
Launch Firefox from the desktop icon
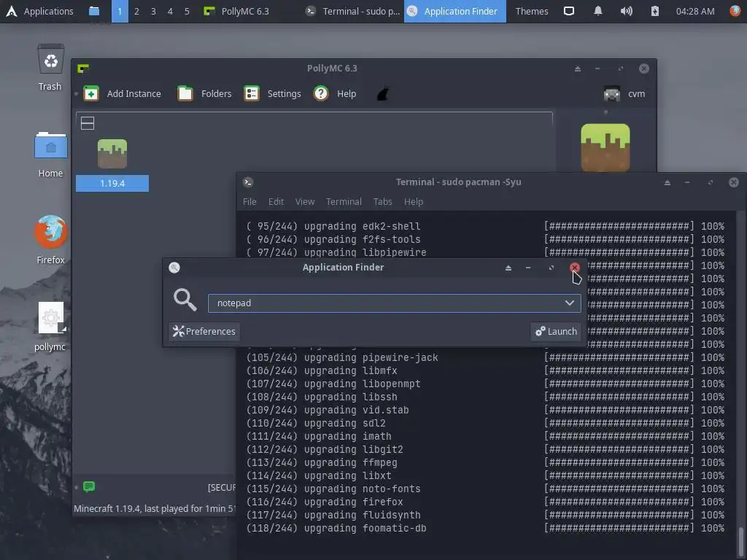[x=50, y=239]
